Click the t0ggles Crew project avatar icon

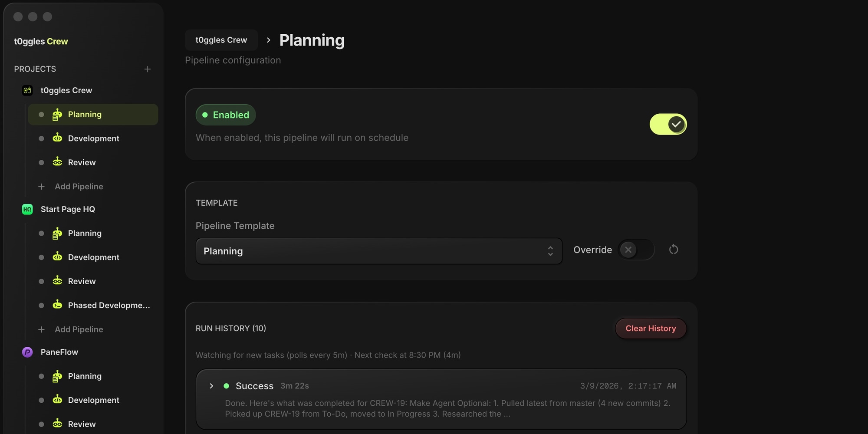tap(27, 90)
